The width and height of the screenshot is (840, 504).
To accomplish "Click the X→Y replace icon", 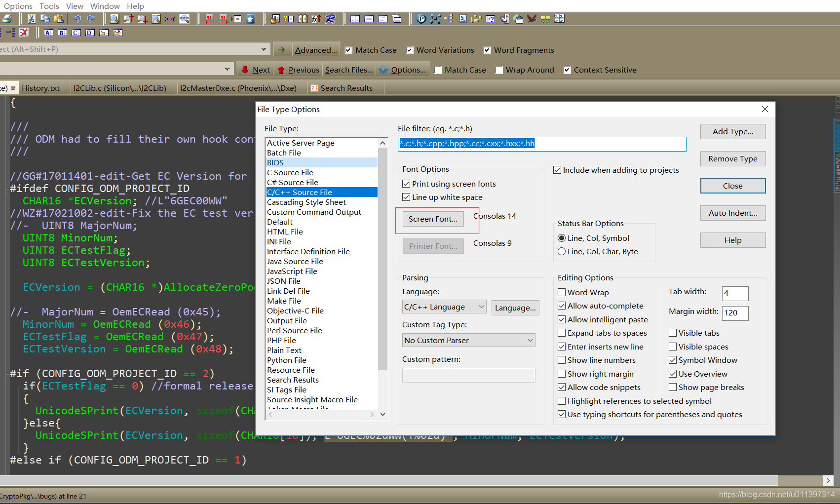I will point(170,19).
